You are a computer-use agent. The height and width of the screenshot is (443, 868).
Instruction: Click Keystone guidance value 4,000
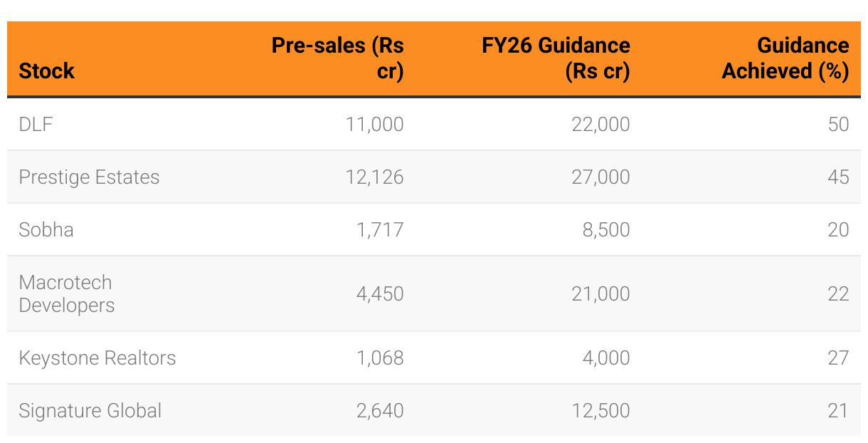(607, 358)
